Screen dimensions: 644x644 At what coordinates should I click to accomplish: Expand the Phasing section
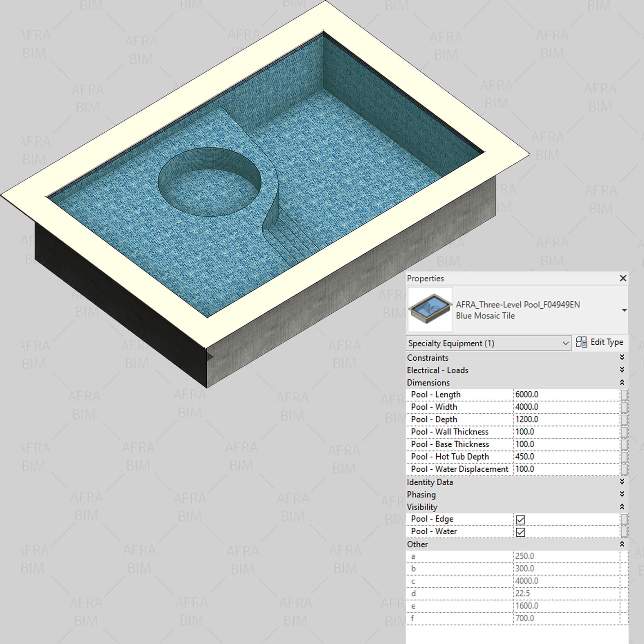coord(622,494)
